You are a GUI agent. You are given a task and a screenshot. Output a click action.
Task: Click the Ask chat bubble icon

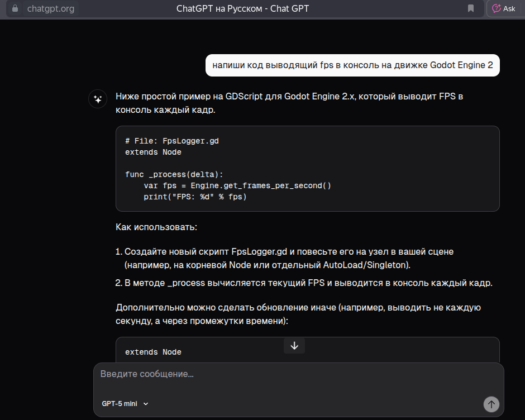tap(497, 8)
